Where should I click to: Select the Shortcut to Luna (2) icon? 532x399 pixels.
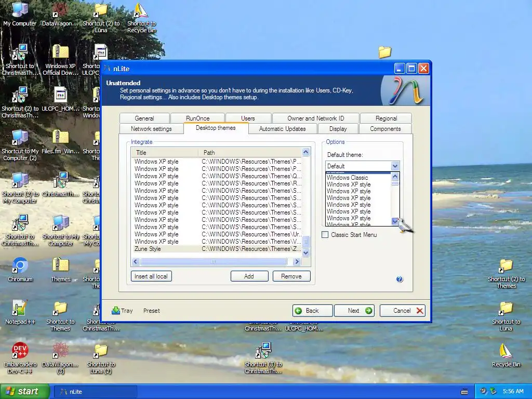101,358
